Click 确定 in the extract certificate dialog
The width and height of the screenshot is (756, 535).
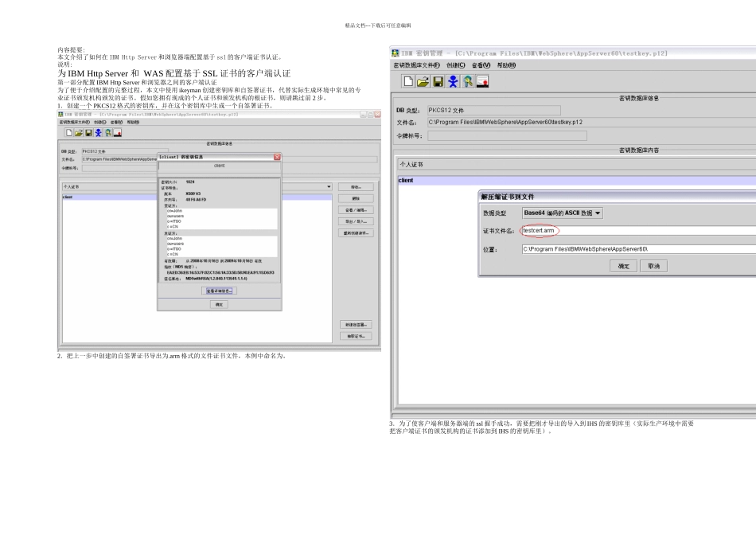(623, 266)
